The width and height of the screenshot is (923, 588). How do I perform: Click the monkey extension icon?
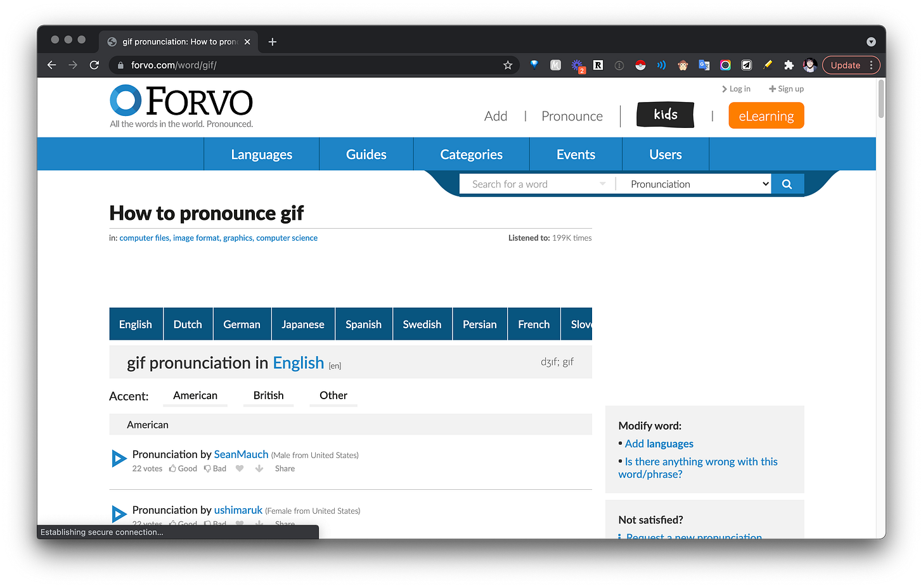(x=683, y=65)
